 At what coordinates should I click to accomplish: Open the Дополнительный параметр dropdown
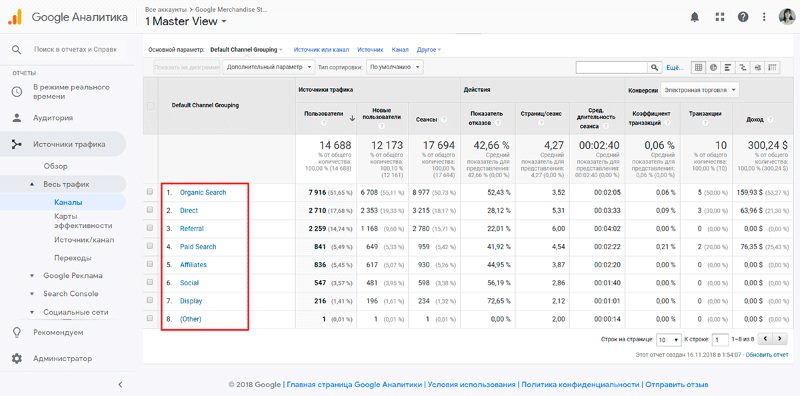click(269, 67)
